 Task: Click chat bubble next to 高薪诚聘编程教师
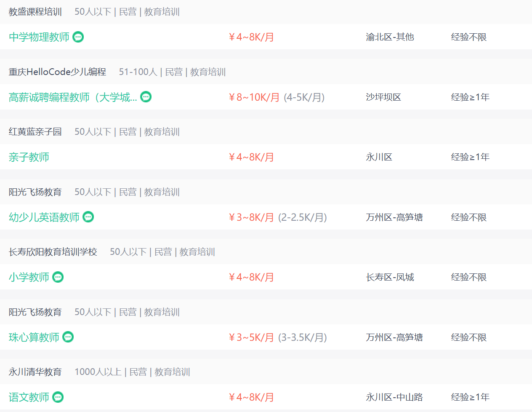pos(146,97)
